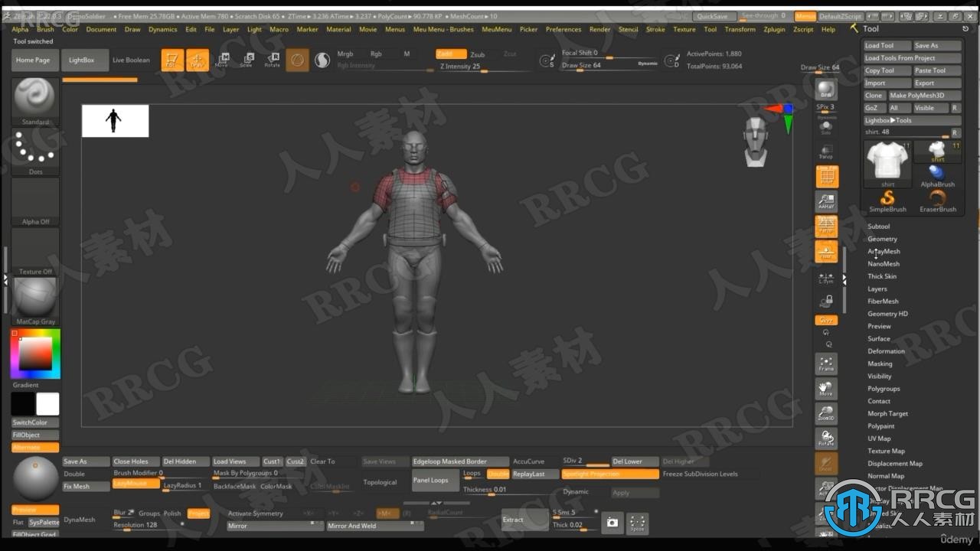Screen dimensions: 980x551
Task: Select the AlphaBrush tool icon
Action: pos(937,176)
